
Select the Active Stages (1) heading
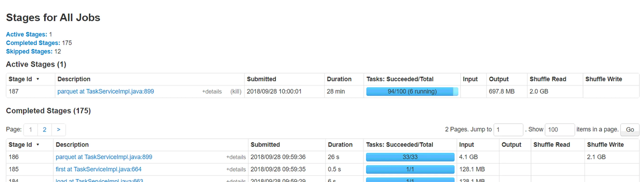36,64
